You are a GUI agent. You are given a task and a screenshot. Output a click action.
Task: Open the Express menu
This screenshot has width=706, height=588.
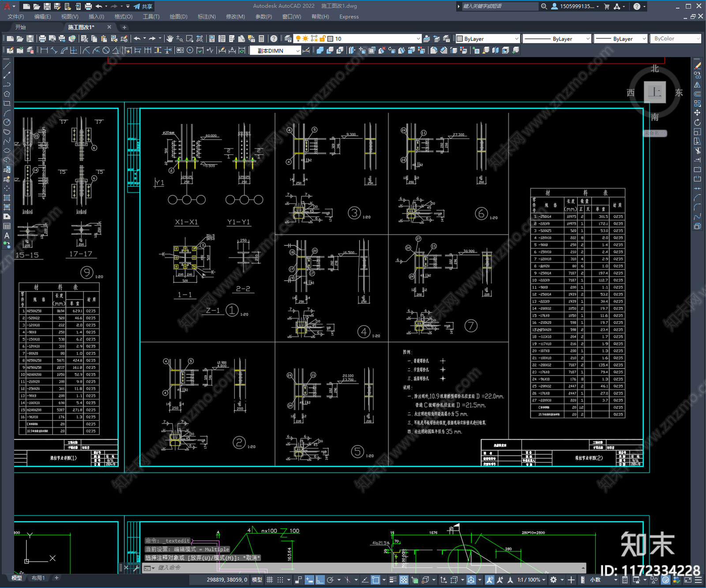(349, 17)
